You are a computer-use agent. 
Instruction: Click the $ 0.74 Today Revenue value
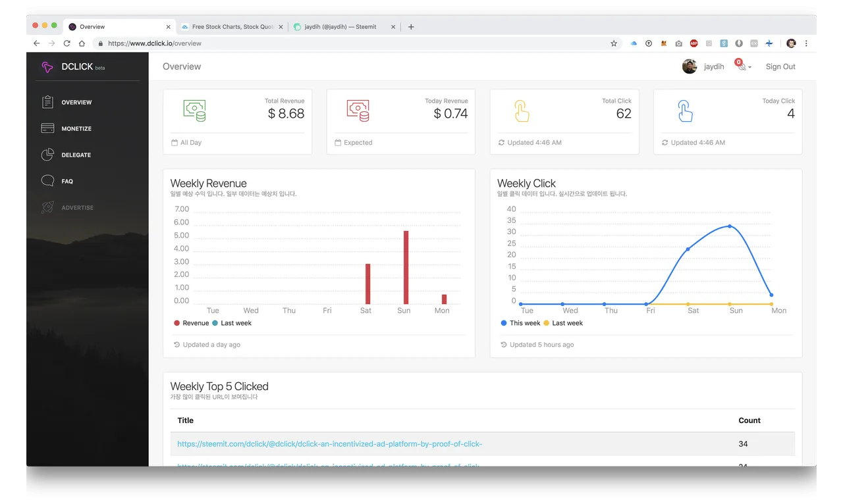[x=450, y=114]
